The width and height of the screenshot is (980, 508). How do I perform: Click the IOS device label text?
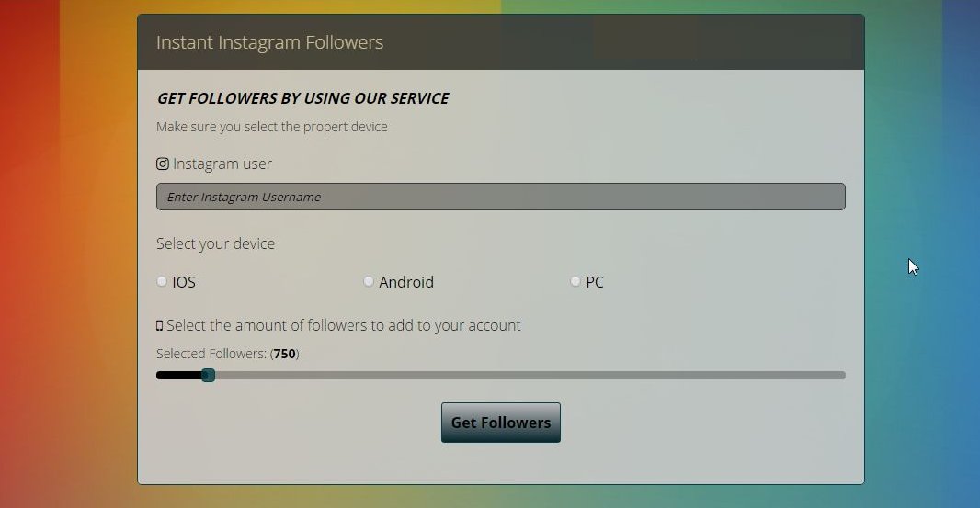tap(184, 282)
